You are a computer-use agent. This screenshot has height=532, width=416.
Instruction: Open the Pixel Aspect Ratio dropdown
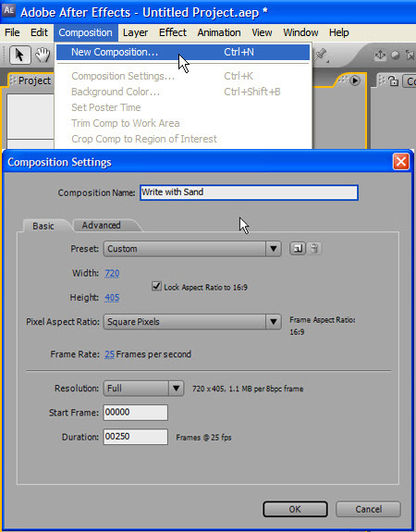[x=192, y=322]
